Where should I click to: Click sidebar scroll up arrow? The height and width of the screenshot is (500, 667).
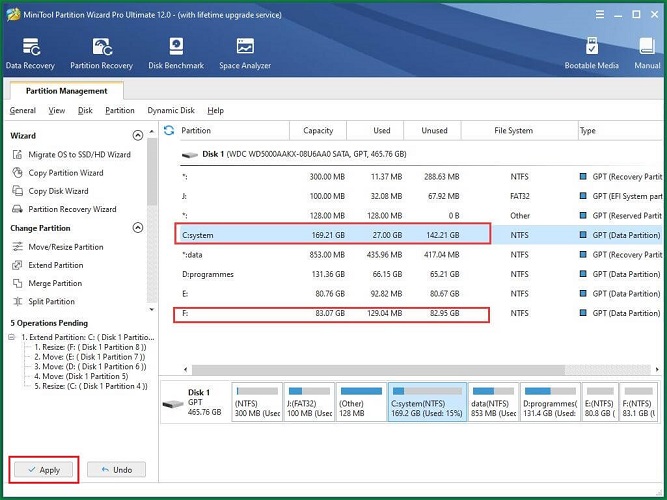(152, 132)
